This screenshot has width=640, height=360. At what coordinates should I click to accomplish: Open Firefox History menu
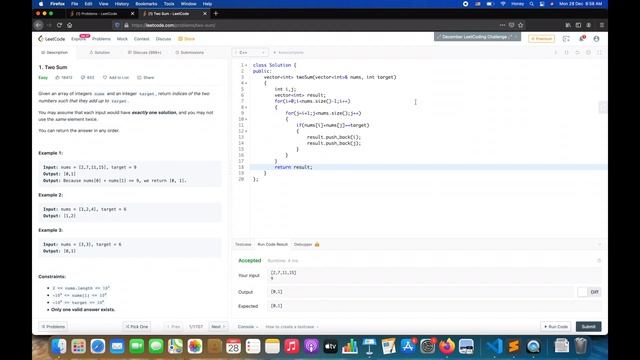click(122, 4)
